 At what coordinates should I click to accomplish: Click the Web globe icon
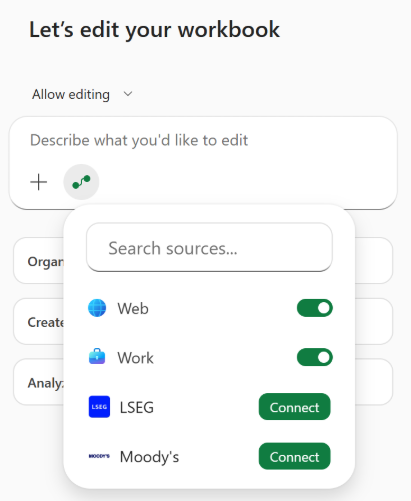coord(97,308)
